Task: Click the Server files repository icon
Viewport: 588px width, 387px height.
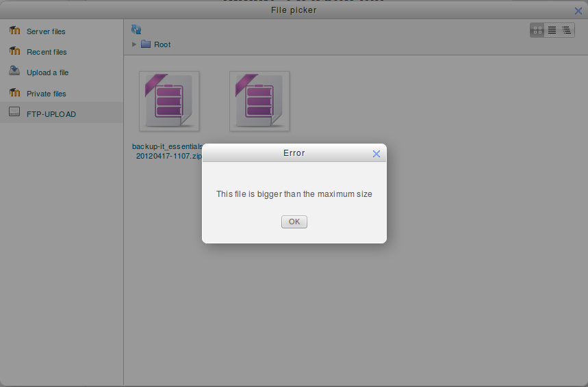Action: (x=14, y=30)
